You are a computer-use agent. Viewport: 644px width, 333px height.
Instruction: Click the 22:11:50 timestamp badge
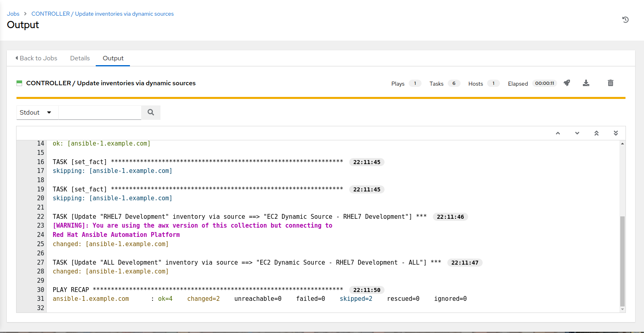click(x=367, y=290)
